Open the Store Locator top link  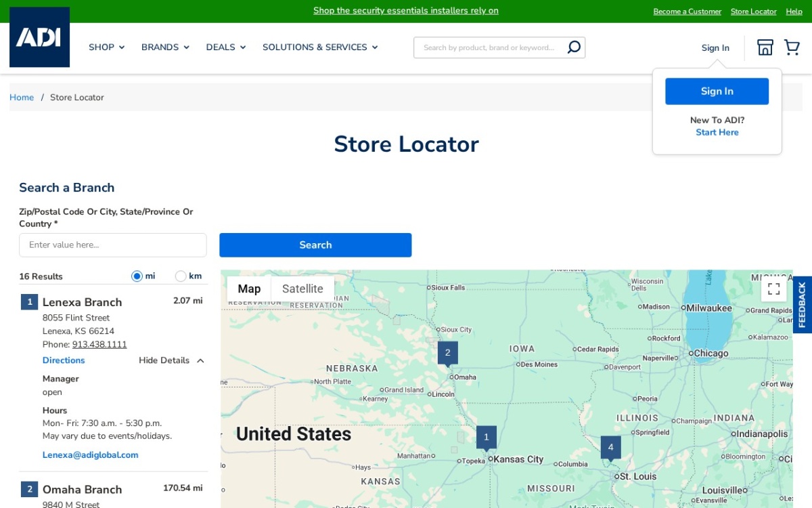[754, 12]
